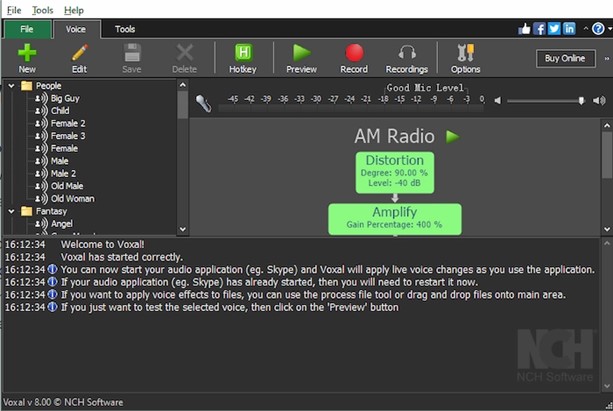Mute using the low-volume speaker icon
This screenshot has width=613, height=411.
[497, 101]
